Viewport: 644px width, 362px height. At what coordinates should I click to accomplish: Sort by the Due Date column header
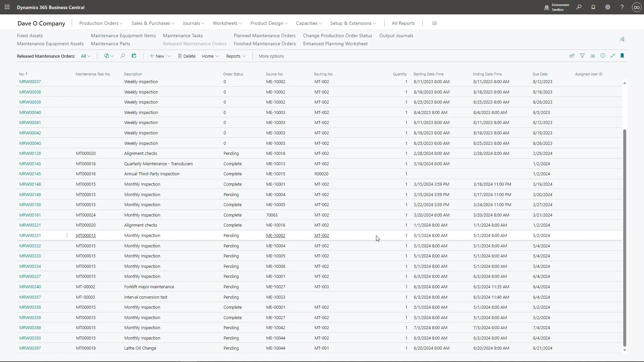tap(540, 74)
